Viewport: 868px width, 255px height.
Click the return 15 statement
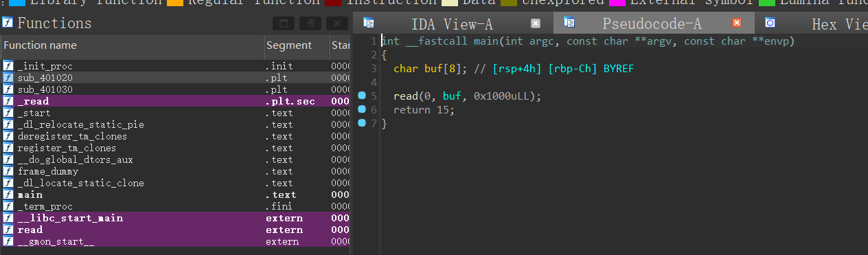click(x=424, y=110)
